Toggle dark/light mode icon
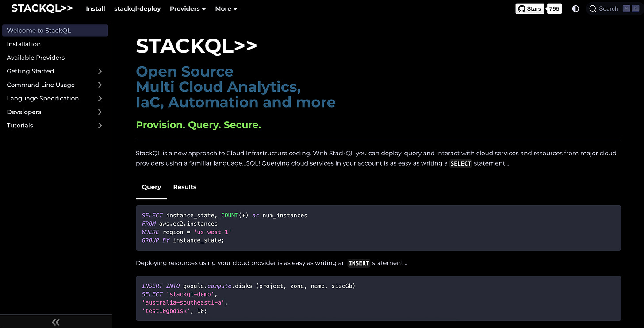644x328 pixels. (575, 8)
